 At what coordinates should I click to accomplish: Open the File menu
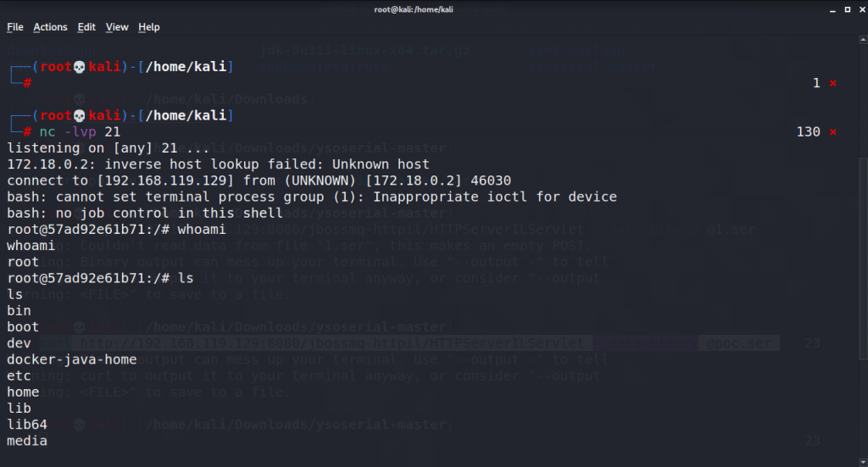pos(15,27)
